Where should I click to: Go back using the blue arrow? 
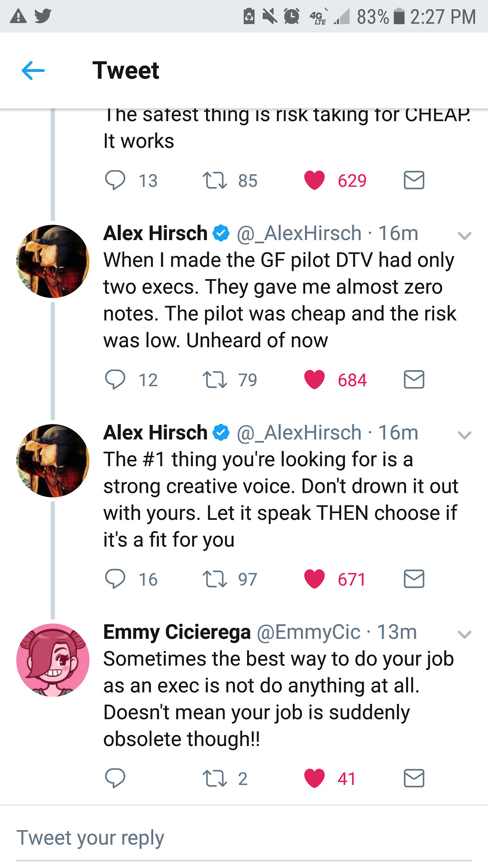click(33, 71)
